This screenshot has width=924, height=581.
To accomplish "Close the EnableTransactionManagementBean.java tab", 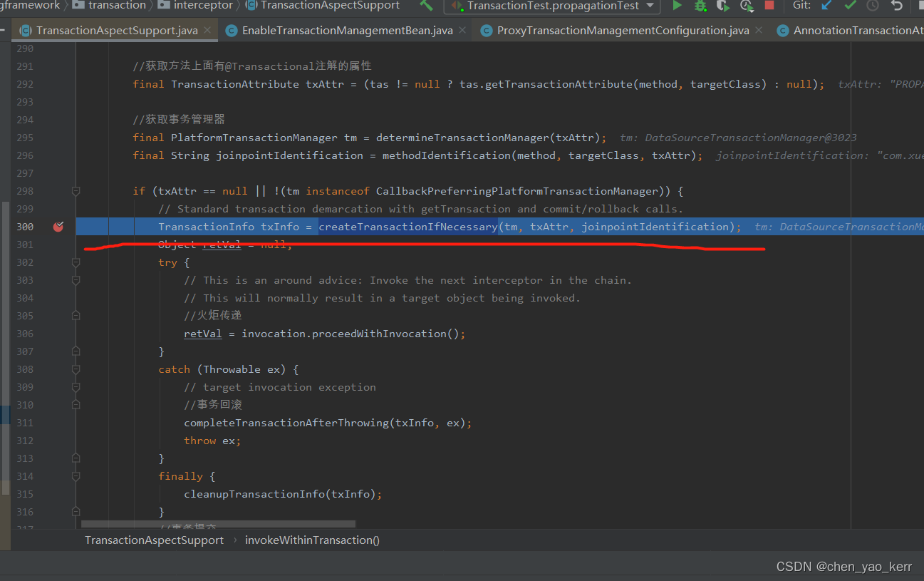I will 462,31.
